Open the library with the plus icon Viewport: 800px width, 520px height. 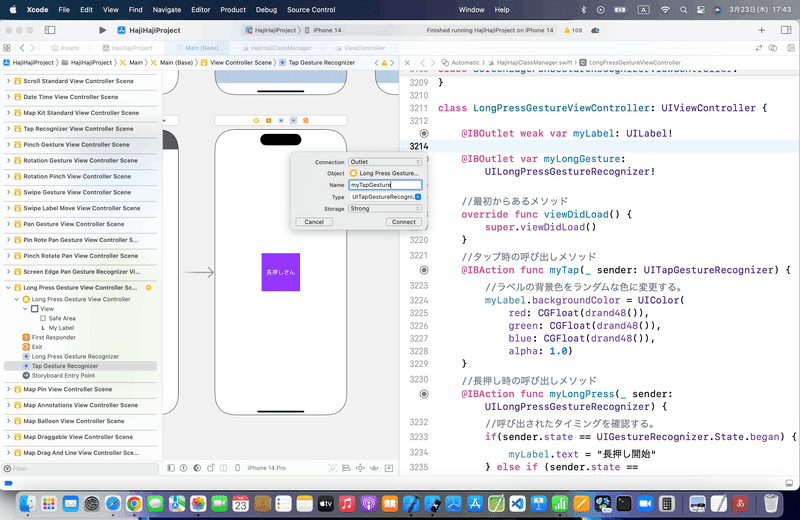761,30
